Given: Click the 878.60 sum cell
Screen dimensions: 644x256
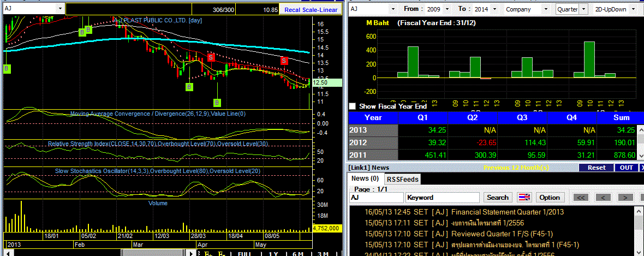Looking at the screenshot, I should [617, 155].
